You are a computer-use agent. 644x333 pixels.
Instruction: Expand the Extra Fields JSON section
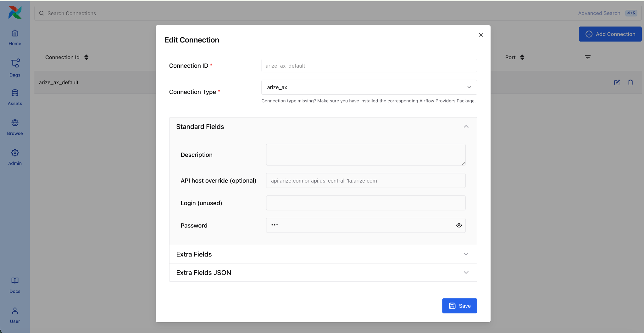point(323,273)
